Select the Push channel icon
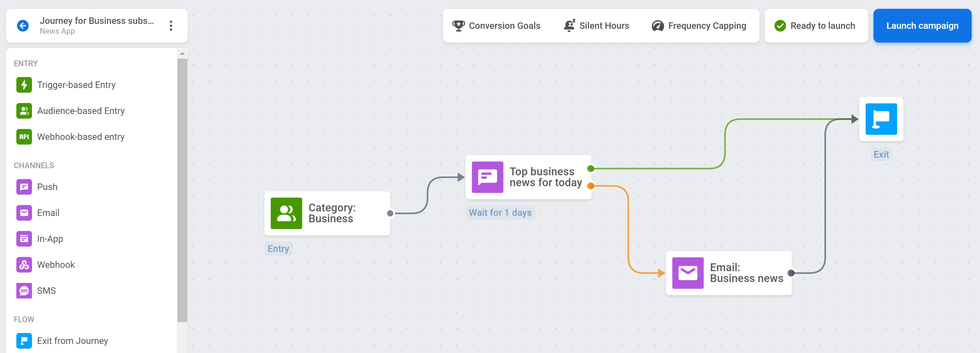Screen dimensions: 980x353 pyautogui.click(x=24, y=187)
